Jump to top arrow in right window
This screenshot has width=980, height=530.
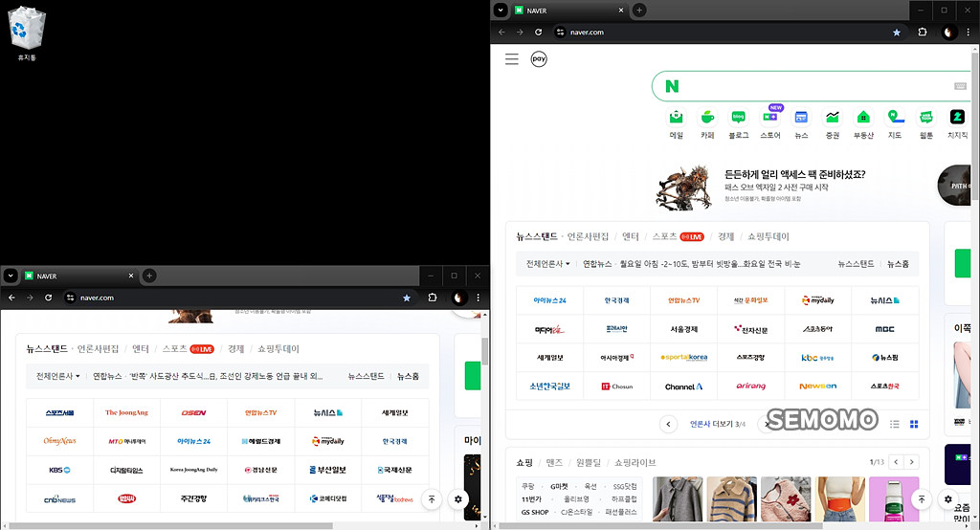click(x=922, y=498)
